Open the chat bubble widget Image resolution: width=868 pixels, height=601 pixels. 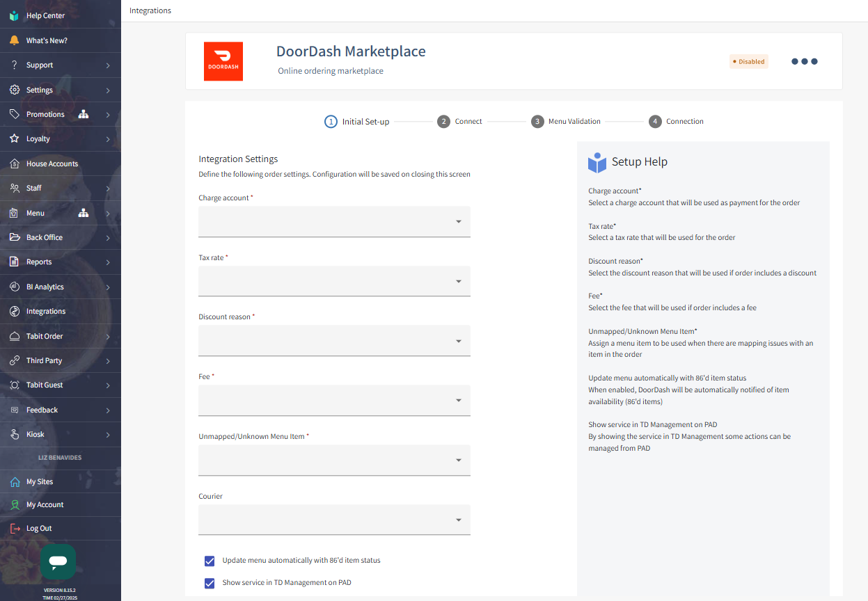tap(57, 561)
